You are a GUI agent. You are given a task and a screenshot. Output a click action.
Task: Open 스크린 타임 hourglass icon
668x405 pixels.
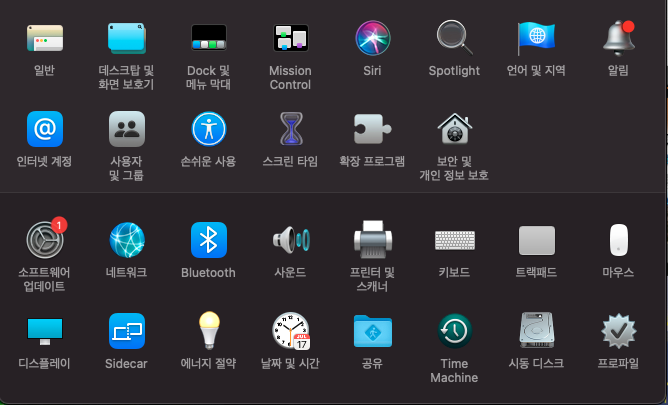coord(291,129)
